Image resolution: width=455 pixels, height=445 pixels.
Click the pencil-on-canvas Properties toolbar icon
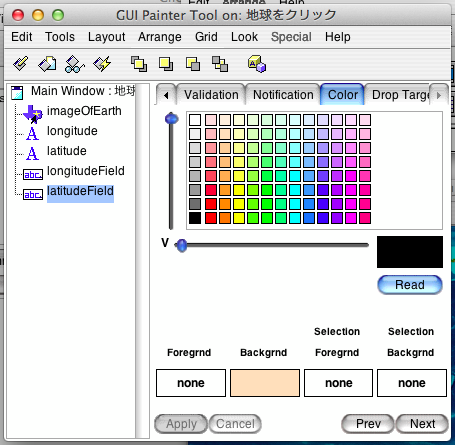[x=20, y=63]
